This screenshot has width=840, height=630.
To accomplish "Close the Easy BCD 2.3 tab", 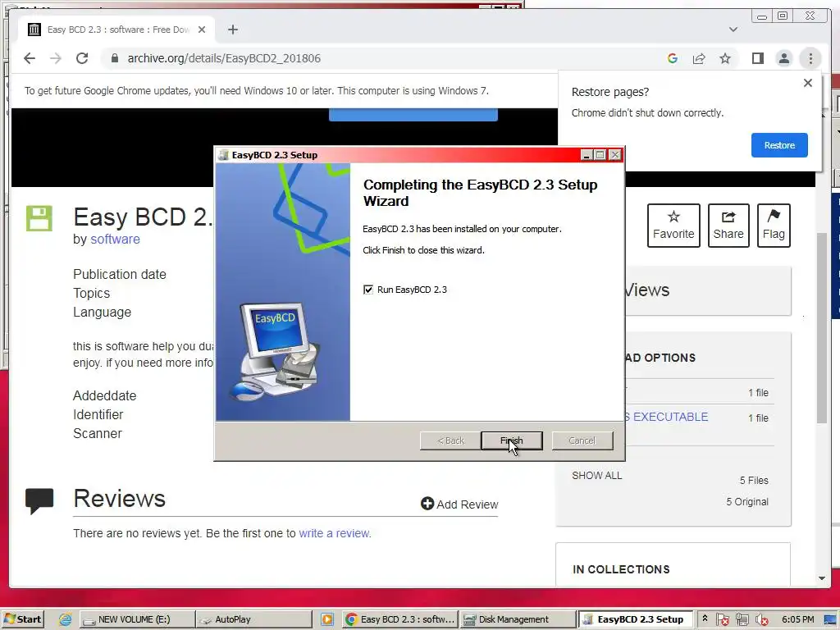I will point(202,30).
